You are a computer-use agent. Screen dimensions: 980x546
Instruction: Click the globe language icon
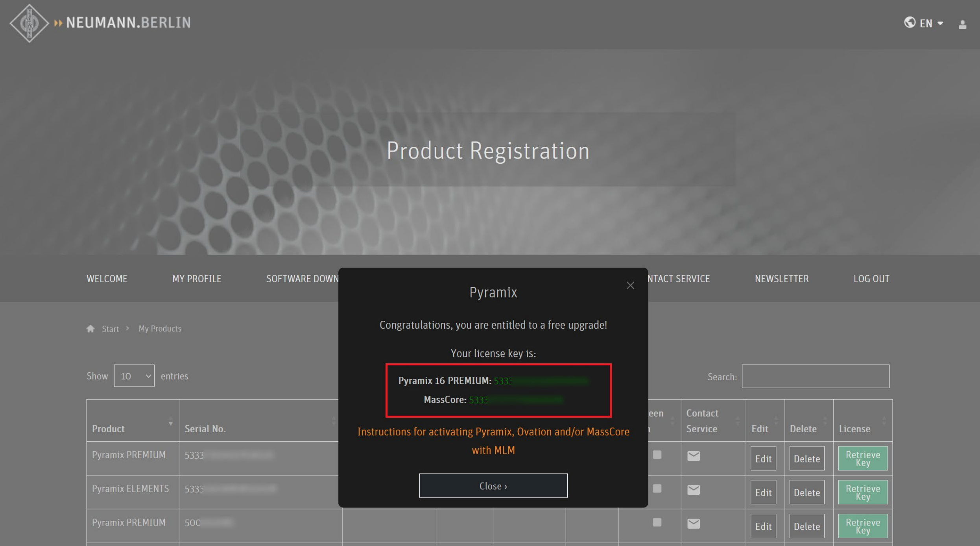pos(909,23)
